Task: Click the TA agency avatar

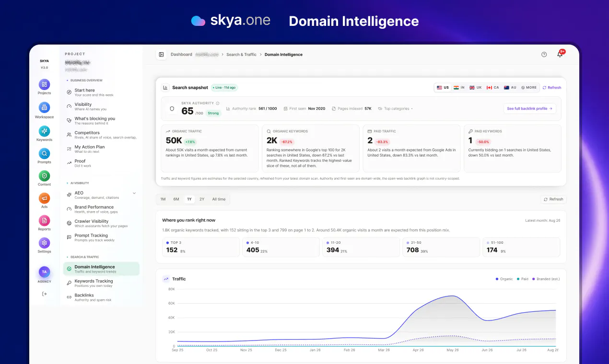Action: tap(44, 272)
